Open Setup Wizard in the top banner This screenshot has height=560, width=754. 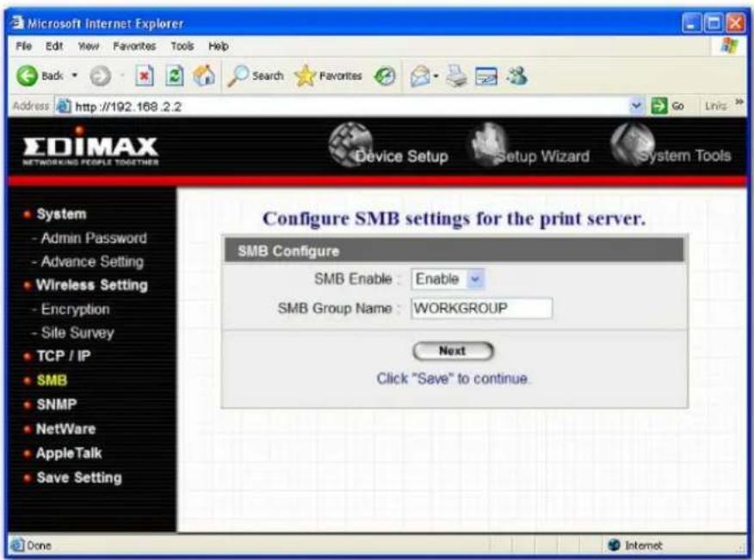click(529, 145)
